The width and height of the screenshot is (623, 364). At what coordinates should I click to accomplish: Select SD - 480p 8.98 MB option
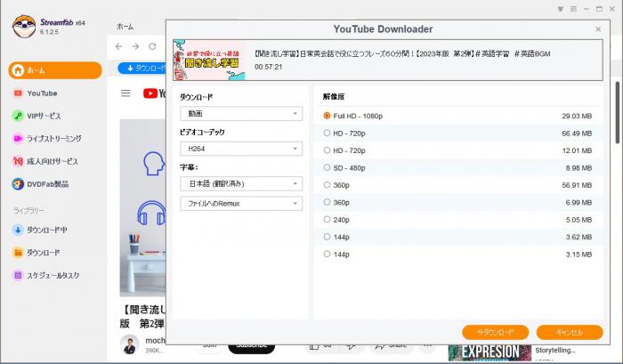coord(458,167)
